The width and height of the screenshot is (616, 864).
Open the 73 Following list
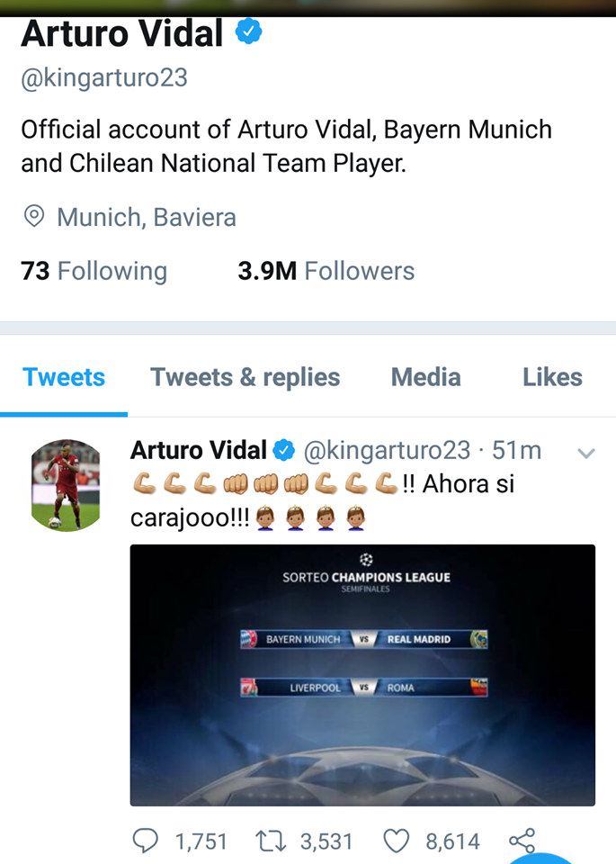[94, 271]
